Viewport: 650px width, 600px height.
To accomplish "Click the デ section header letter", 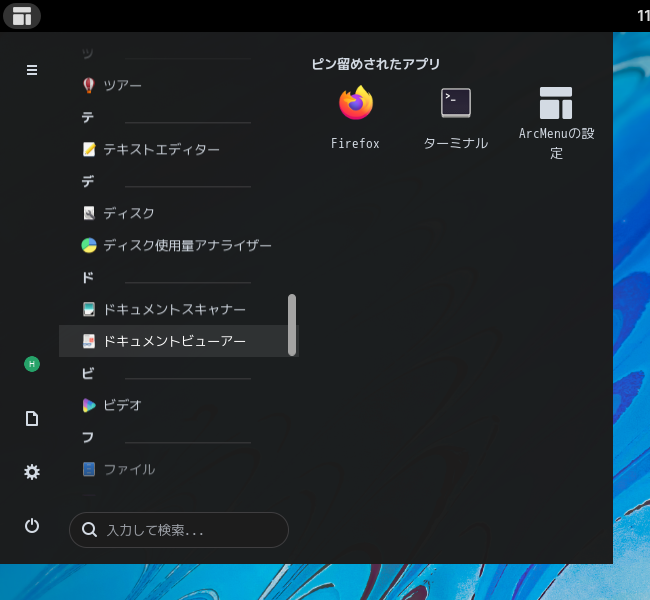I will (x=87, y=181).
